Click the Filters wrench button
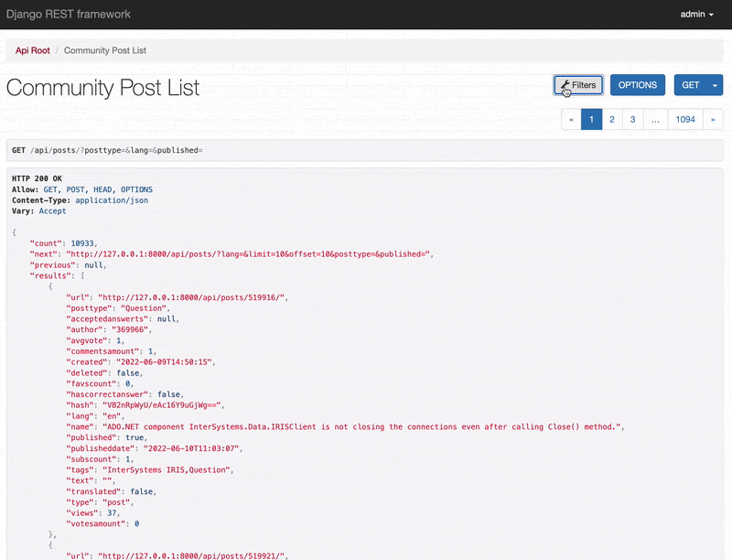732x560 pixels. pos(578,85)
